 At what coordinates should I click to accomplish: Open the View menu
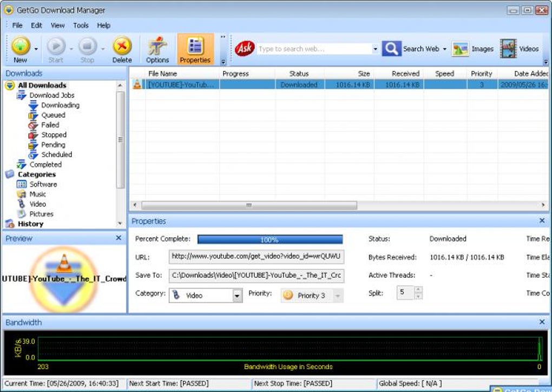point(57,25)
